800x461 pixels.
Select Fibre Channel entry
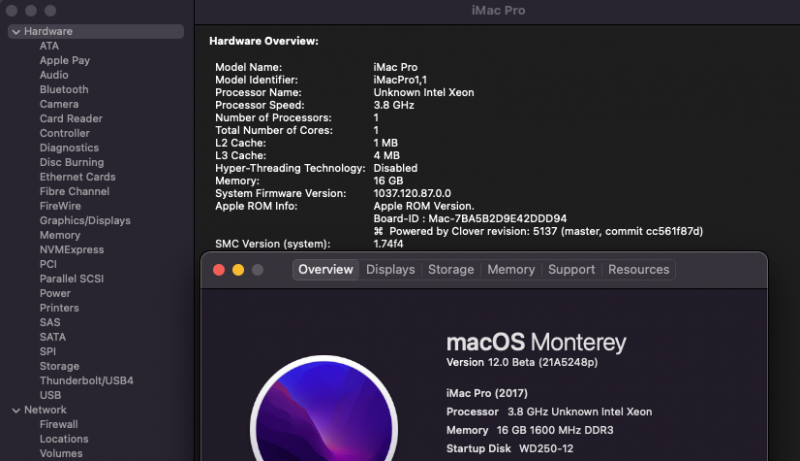pos(74,191)
